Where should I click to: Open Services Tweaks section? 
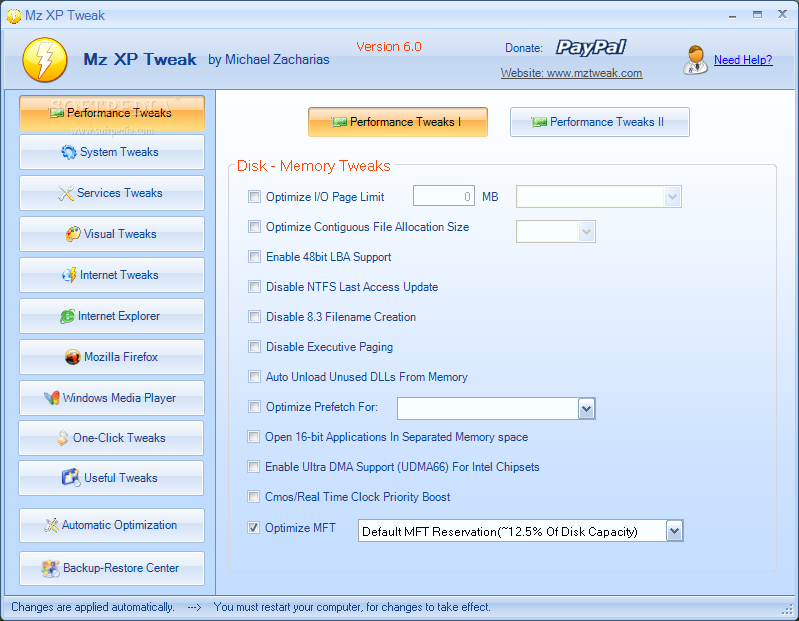pyautogui.click(x=112, y=193)
